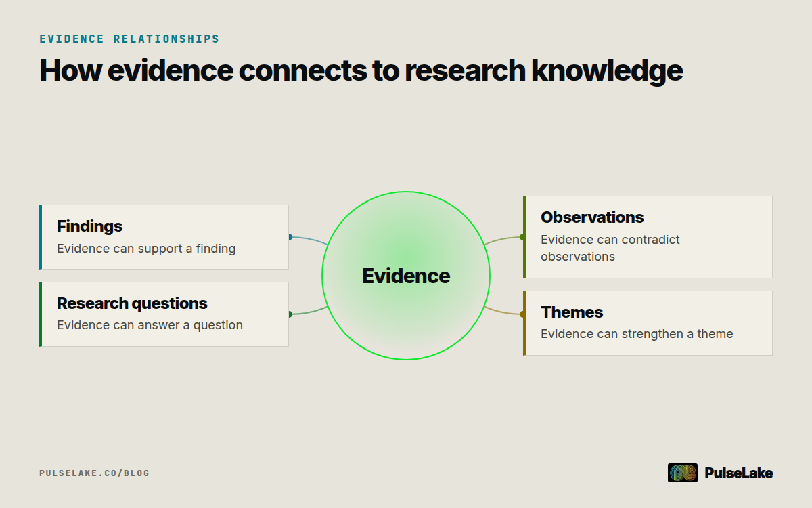Click the PulseLake brand name text

click(x=738, y=473)
